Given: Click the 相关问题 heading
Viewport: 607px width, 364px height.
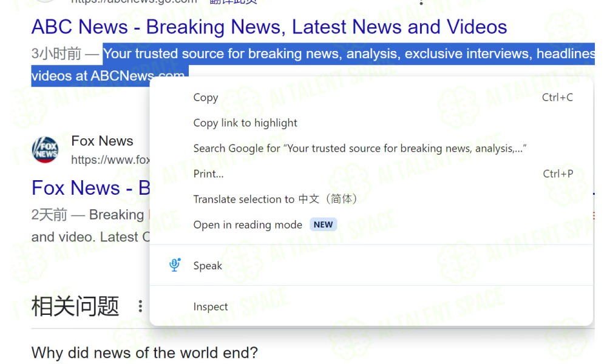Looking at the screenshot, I should pyautogui.click(x=75, y=306).
